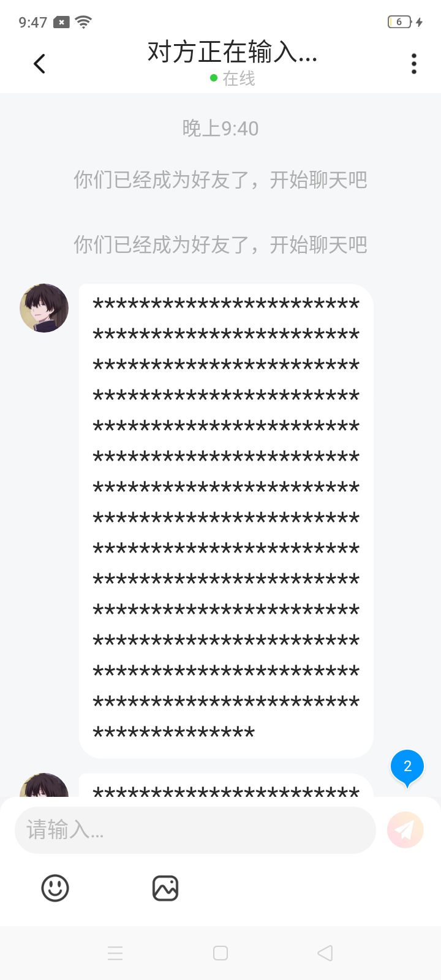Tap the back arrow icon
Viewport: 441px width, 980px height.
tap(39, 64)
